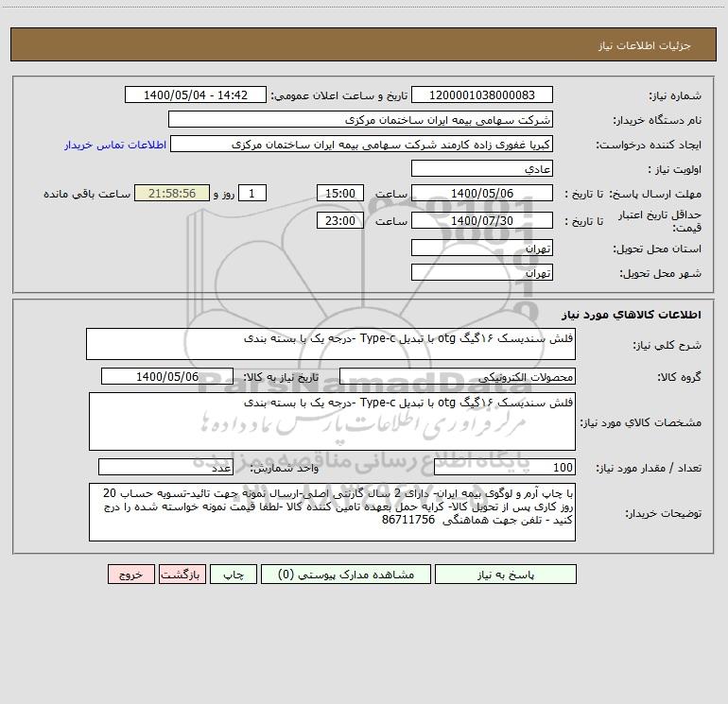
Task: Click the گروه کالا label
Action: pyautogui.click(x=679, y=377)
